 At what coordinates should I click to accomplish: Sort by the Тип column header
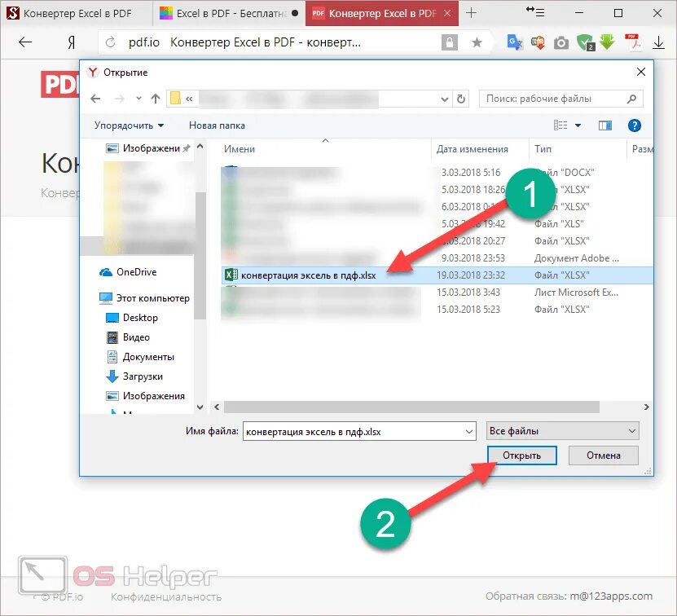pos(543,149)
